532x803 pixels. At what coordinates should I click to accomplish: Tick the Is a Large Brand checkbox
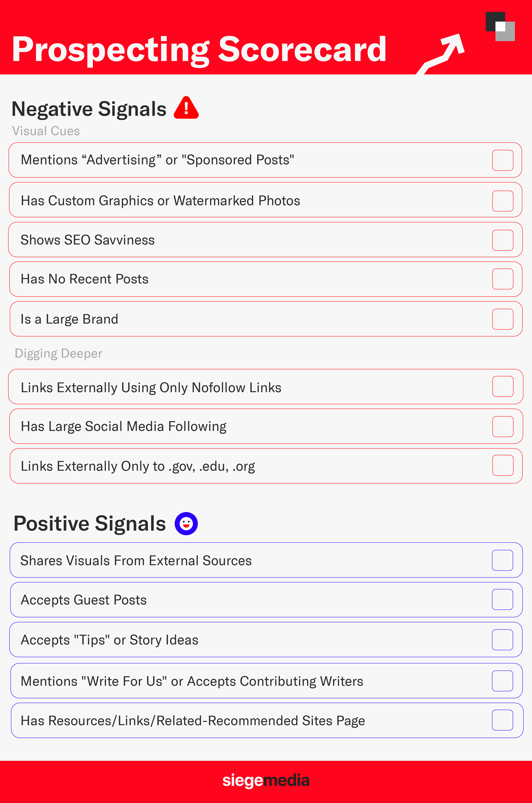(503, 319)
